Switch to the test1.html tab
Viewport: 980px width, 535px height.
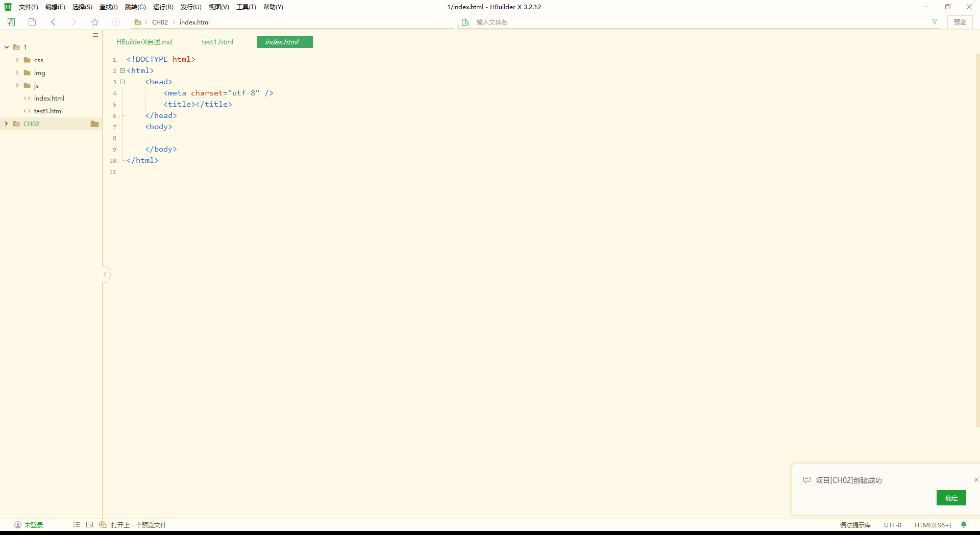pyautogui.click(x=217, y=42)
